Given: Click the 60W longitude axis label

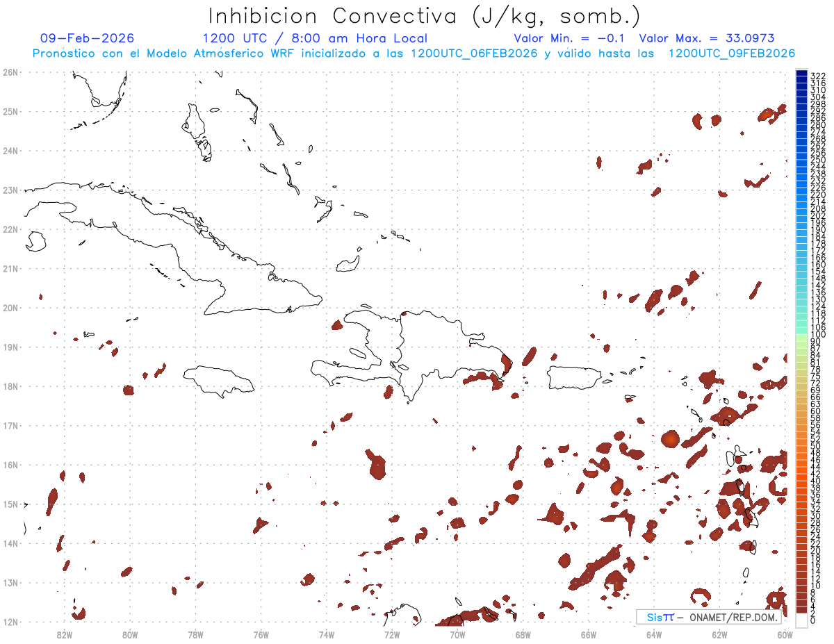Looking at the screenshot, I should coord(785,634).
